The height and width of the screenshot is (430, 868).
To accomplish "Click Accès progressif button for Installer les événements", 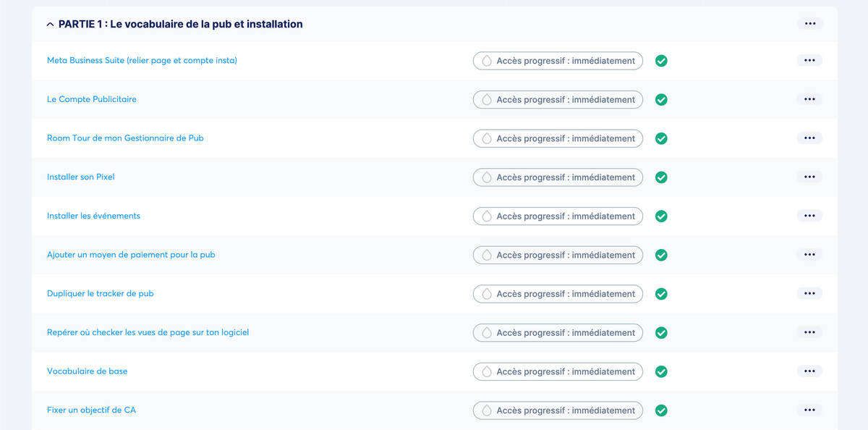I will click(558, 216).
